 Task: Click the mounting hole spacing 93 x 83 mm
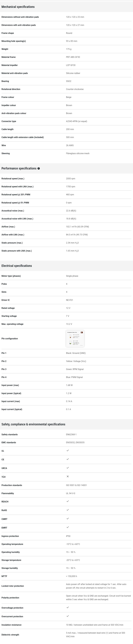click(x=72, y=41)
